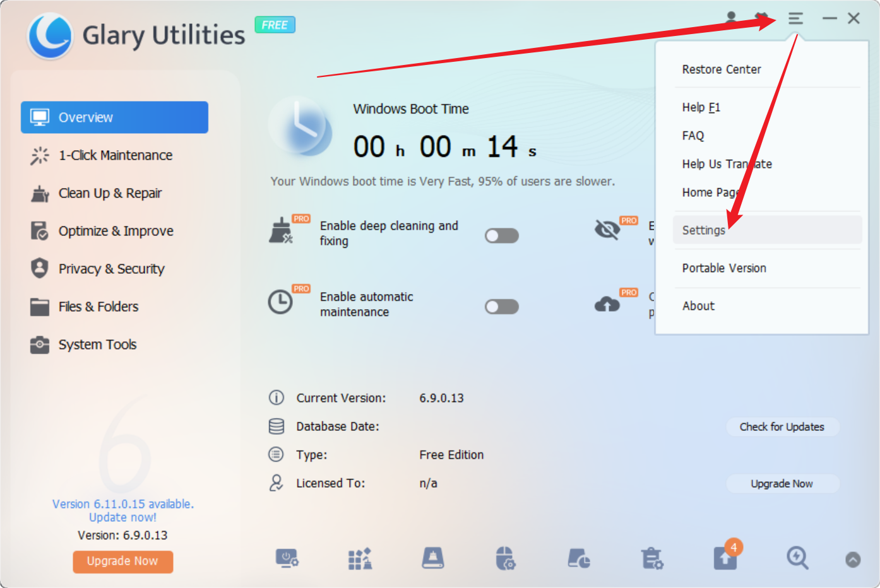880x588 pixels.
Task: Open Clean Up & Repair section
Action: (114, 193)
